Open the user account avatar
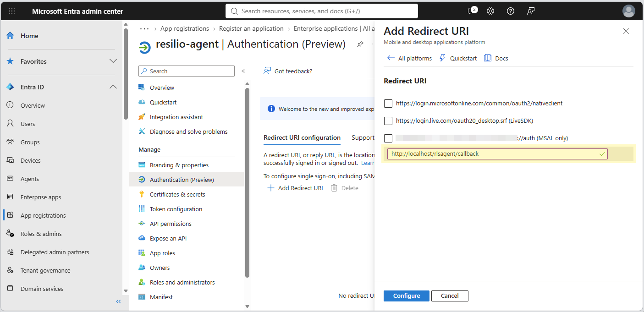The image size is (644, 312). 629,11
